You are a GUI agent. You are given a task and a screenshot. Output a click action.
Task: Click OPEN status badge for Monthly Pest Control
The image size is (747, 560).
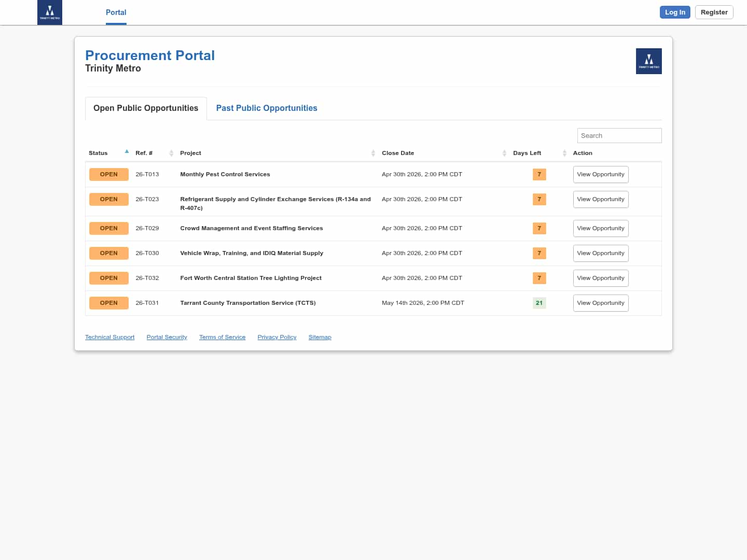pos(109,174)
